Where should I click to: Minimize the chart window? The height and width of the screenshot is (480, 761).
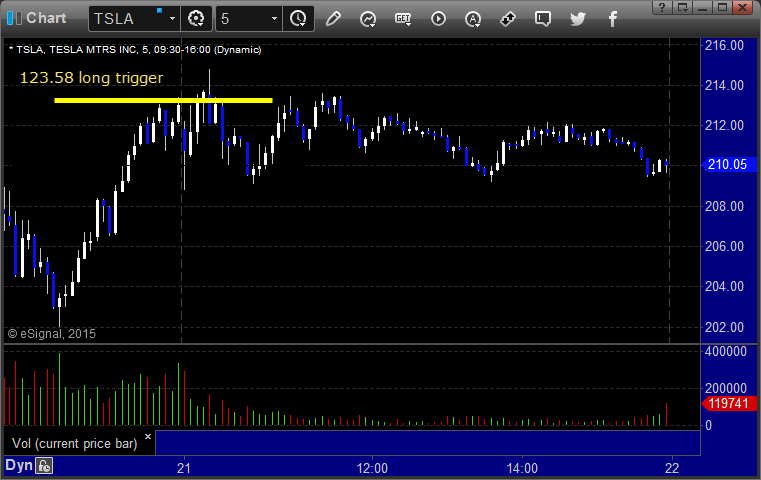point(702,7)
